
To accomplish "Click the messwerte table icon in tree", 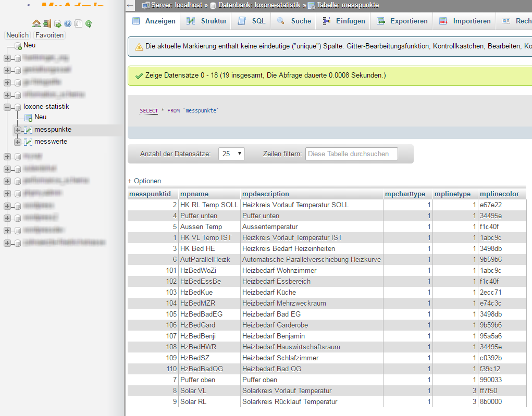I will [x=28, y=142].
